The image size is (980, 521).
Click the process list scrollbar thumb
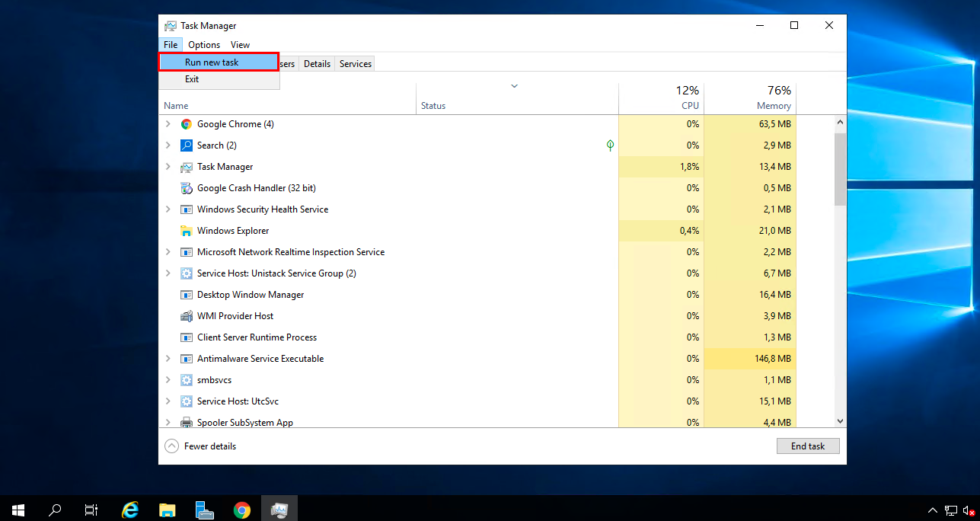(840, 169)
